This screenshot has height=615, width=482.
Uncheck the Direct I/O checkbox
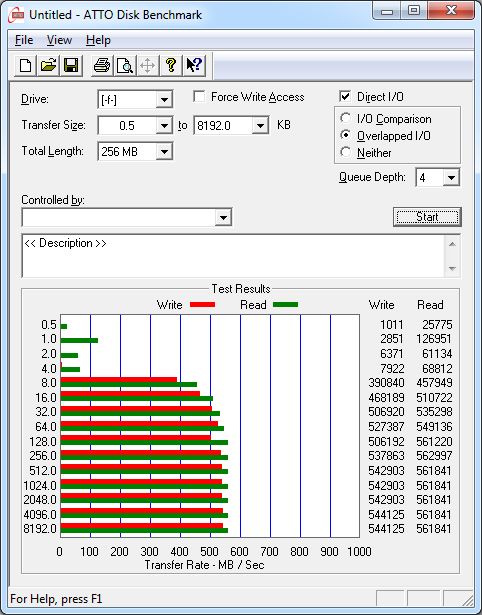(345, 96)
